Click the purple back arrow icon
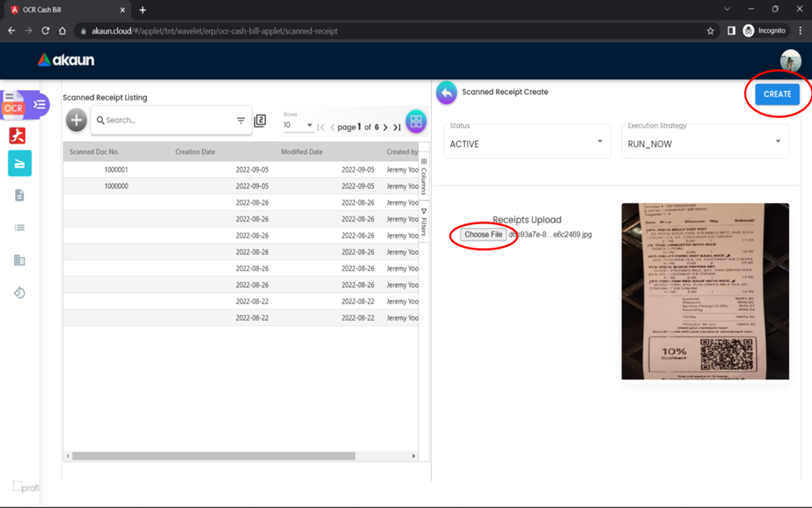This screenshot has width=812, height=508. pyautogui.click(x=446, y=93)
